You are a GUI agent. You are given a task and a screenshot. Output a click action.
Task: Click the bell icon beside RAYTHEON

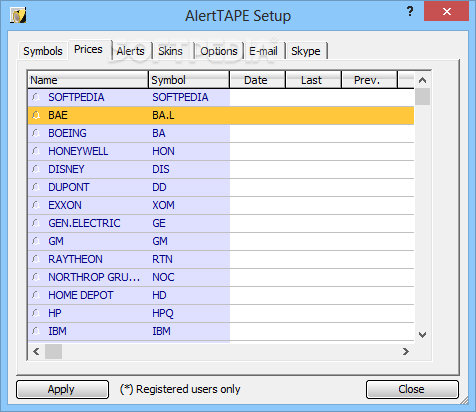[x=36, y=259]
